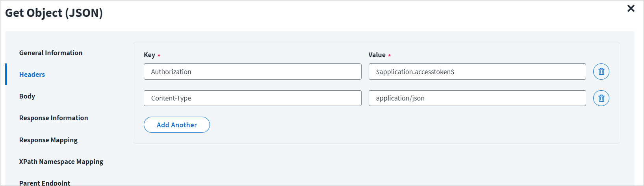Select the Headers tab in sidebar
The width and height of the screenshot is (644, 186).
(32, 74)
